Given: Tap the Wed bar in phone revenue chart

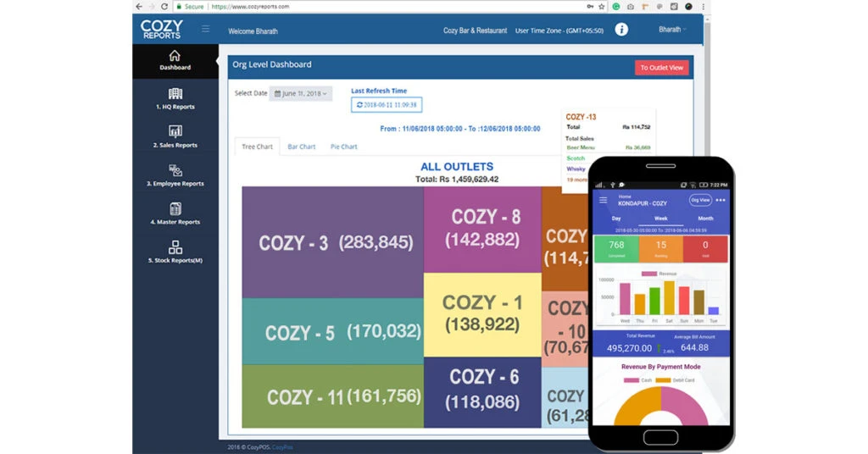Looking at the screenshot, I should tap(625, 299).
